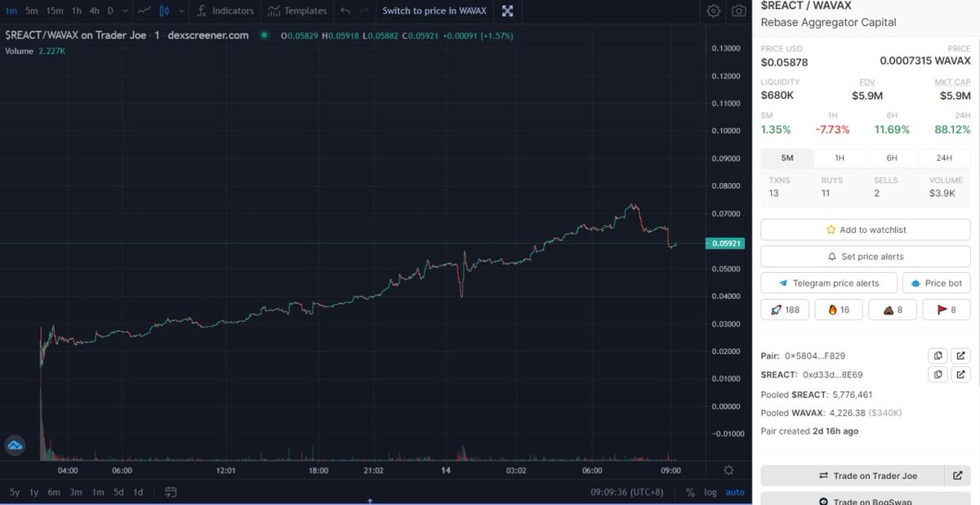This screenshot has width=980, height=505.
Task: Set chart range to 1d
Action: [x=138, y=492]
